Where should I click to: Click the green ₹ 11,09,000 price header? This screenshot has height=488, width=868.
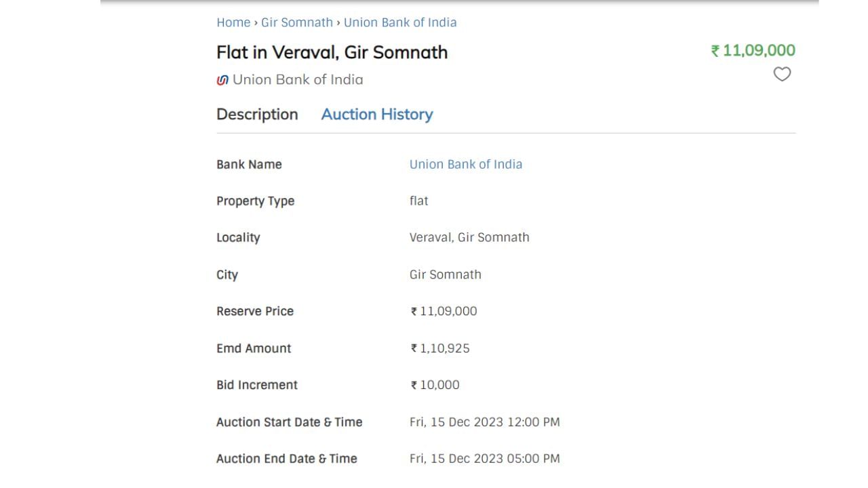[753, 51]
